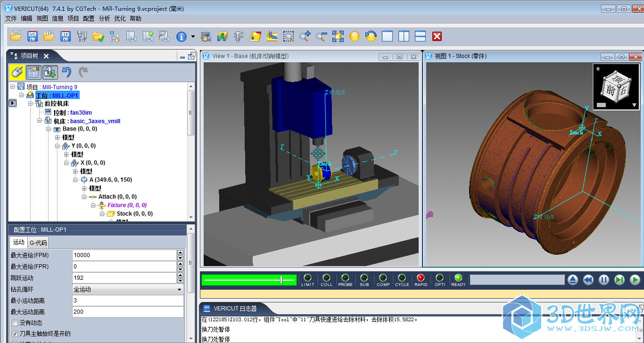
Task: Open the 钻孔循环 dropdown
Action: pos(128,289)
